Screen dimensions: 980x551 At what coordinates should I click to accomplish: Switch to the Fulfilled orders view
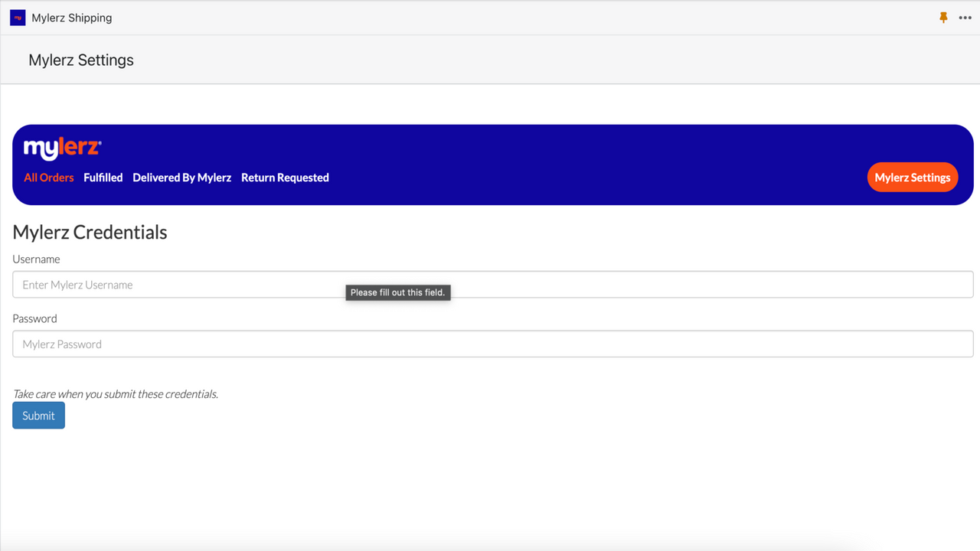[103, 177]
